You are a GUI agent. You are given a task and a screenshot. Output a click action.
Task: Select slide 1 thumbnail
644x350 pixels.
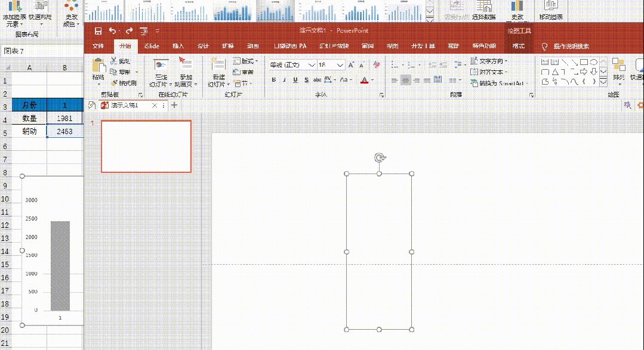click(146, 147)
